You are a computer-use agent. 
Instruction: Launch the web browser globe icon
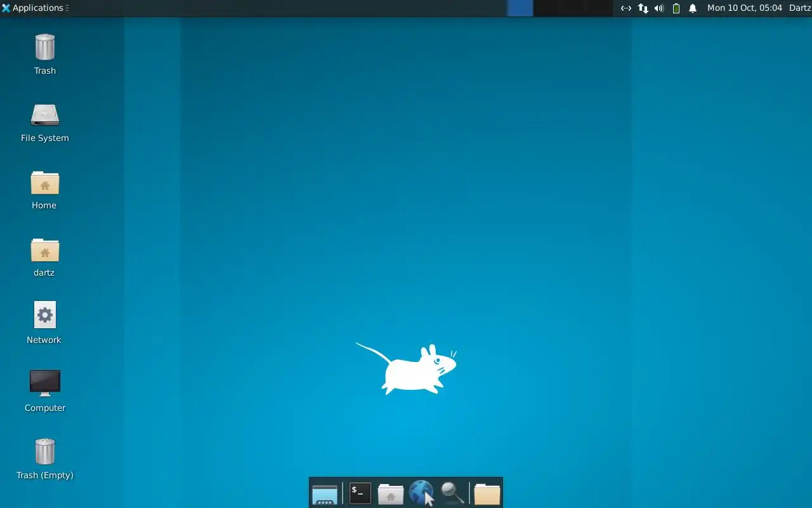(421, 493)
